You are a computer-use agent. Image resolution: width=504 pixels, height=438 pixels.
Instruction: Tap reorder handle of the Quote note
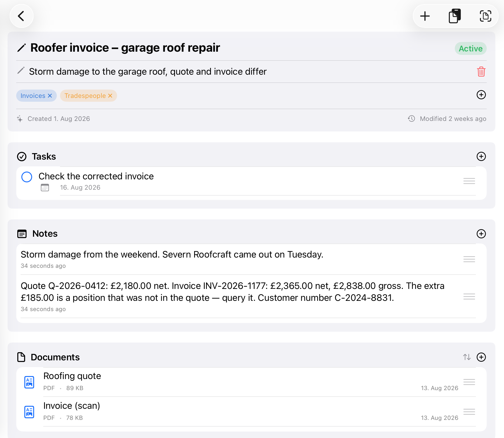[469, 297]
